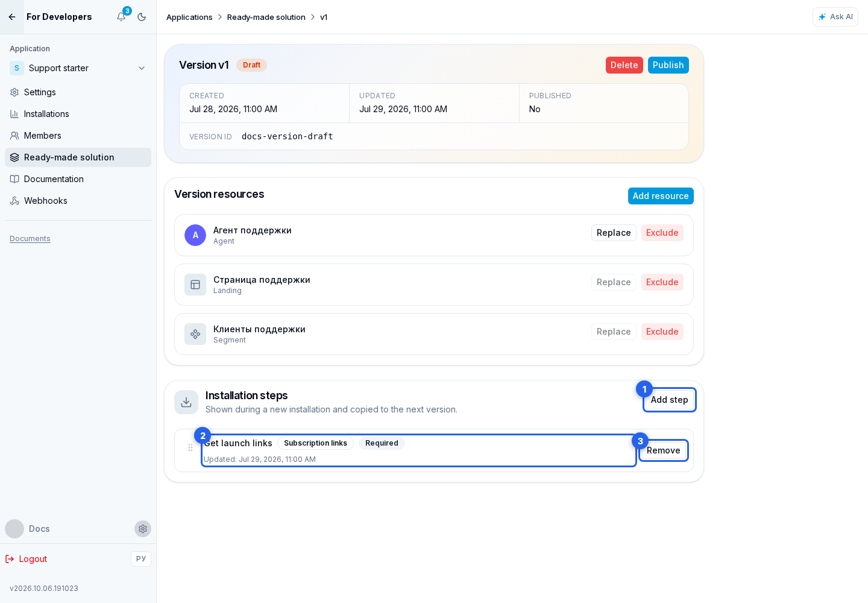Click the Ready-made solution breadcrumb

point(266,17)
